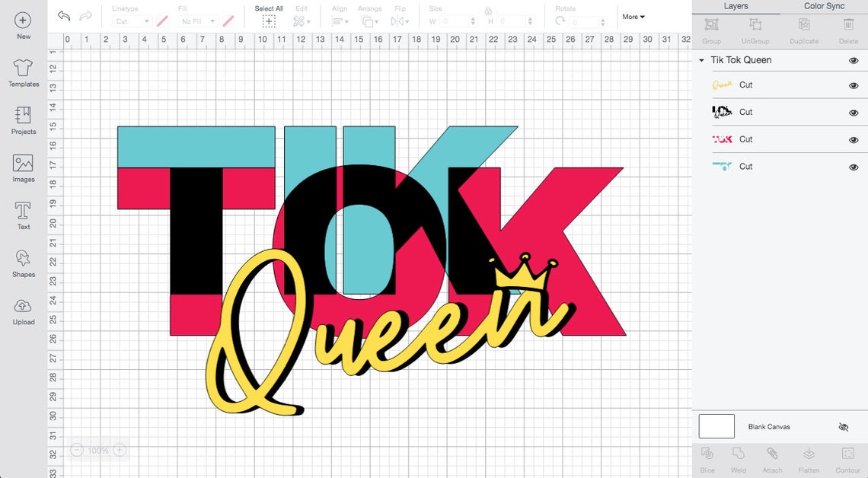The height and width of the screenshot is (478, 868).
Task: Show the Blank Canvas layer
Action: click(x=843, y=426)
